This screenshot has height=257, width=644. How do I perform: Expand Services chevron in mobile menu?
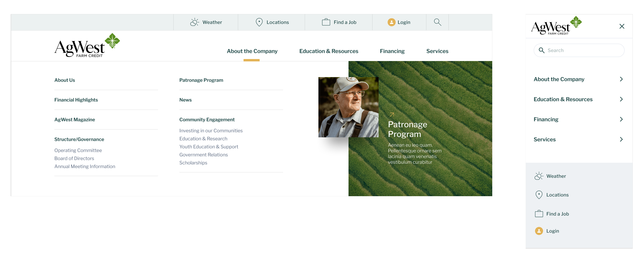[x=621, y=139]
